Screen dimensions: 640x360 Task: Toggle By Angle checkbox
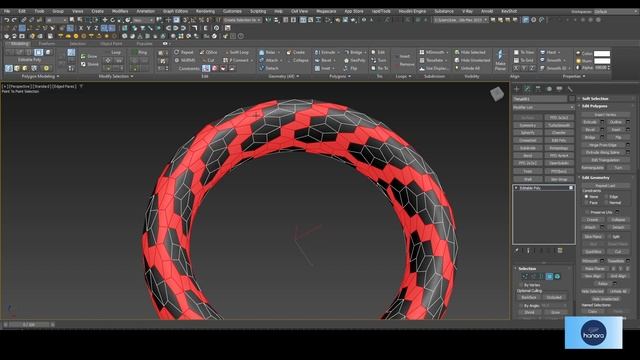[x=521, y=305]
